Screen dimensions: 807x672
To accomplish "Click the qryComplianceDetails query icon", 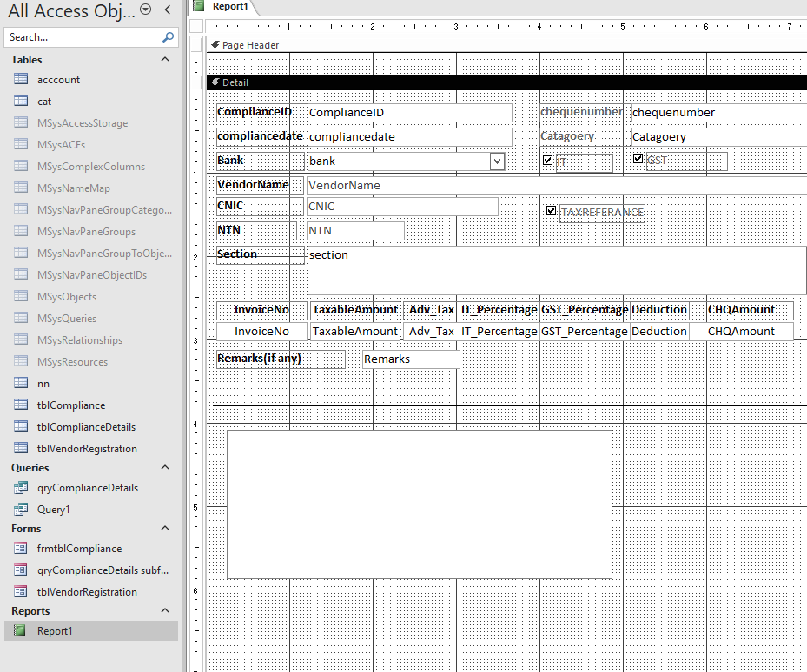I will (x=21, y=487).
